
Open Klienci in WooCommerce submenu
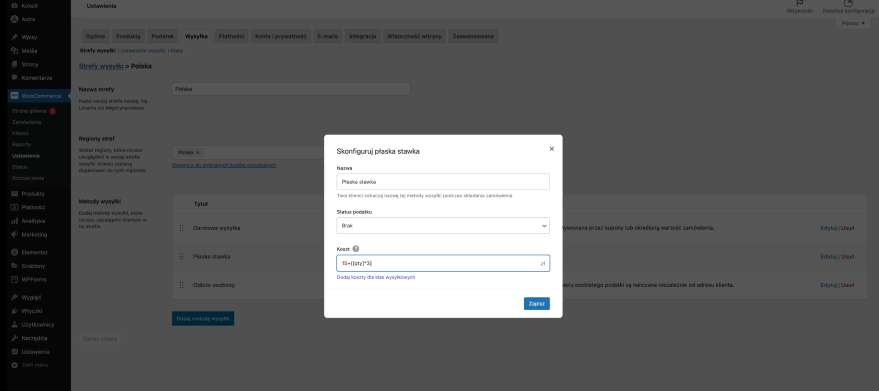coord(20,133)
